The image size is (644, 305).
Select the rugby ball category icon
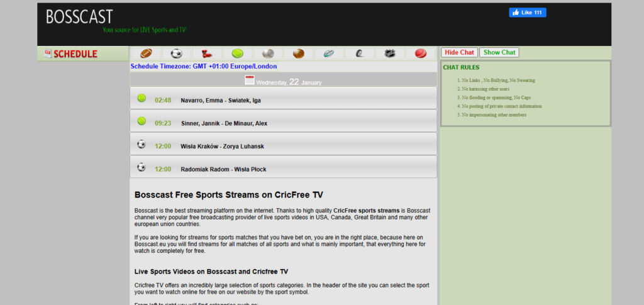point(329,53)
